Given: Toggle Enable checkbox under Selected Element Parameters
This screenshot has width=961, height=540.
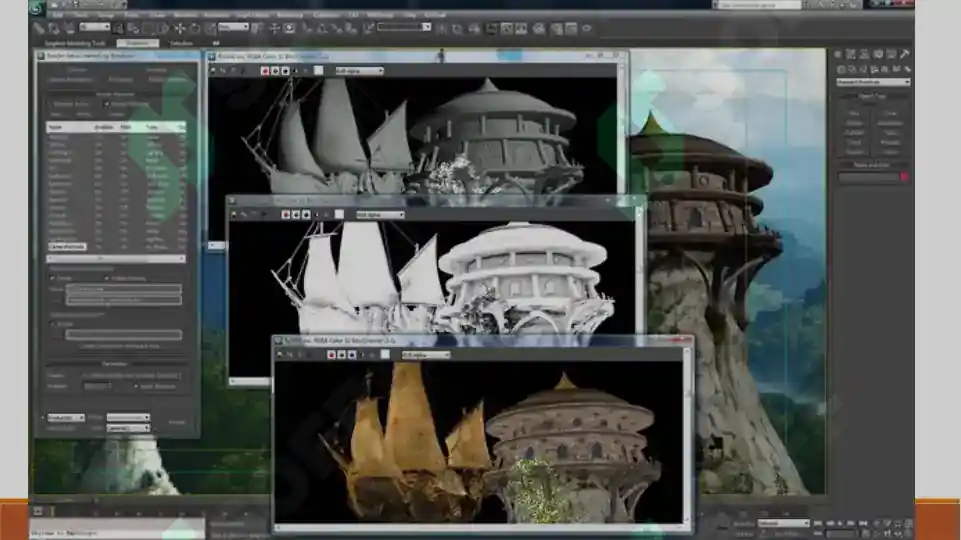Looking at the screenshot, I should tap(52, 278).
